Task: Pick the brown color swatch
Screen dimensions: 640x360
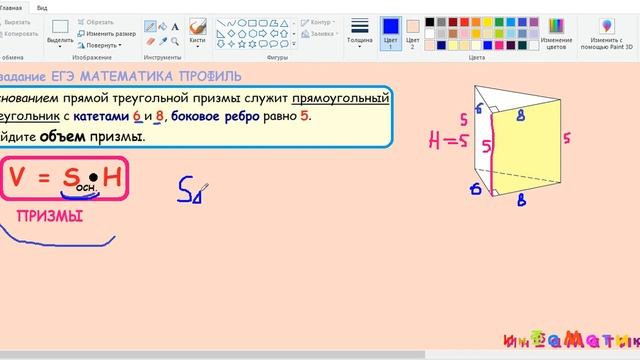Action: tap(453, 33)
